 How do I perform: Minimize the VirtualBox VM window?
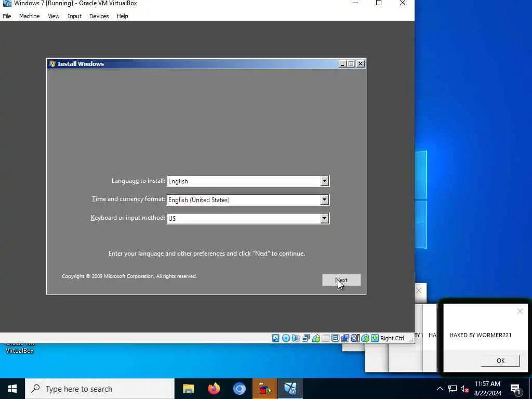pos(355,3)
